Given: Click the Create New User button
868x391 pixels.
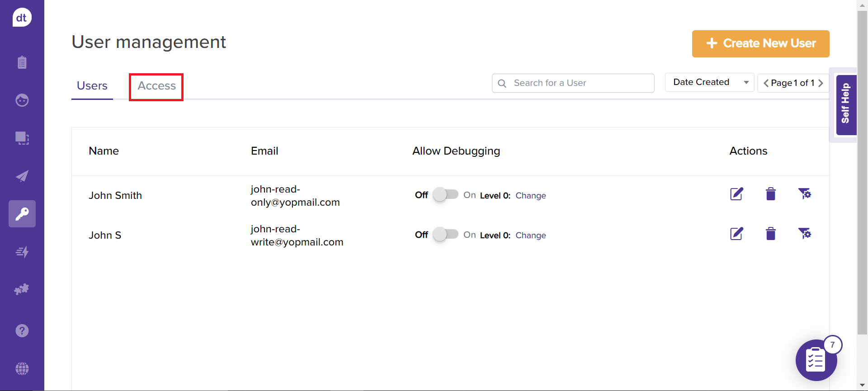Looking at the screenshot, I should [760, 44].
